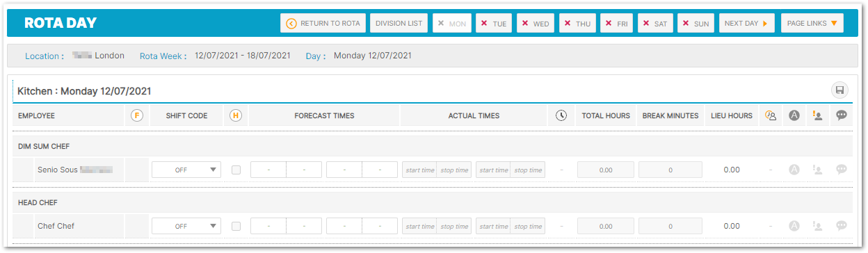The height and width of the screenshot is (253, 868).
Task: Switch to the SUN day tab
Action: coord(696,23)
